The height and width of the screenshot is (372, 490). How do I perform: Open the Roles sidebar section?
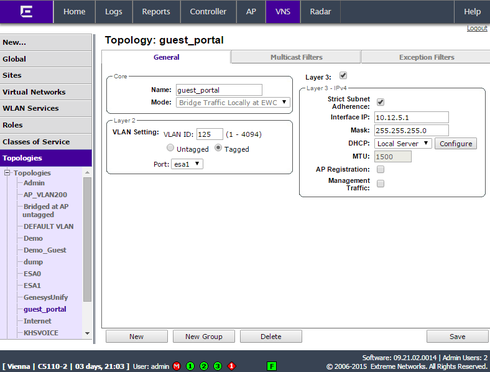46,125
